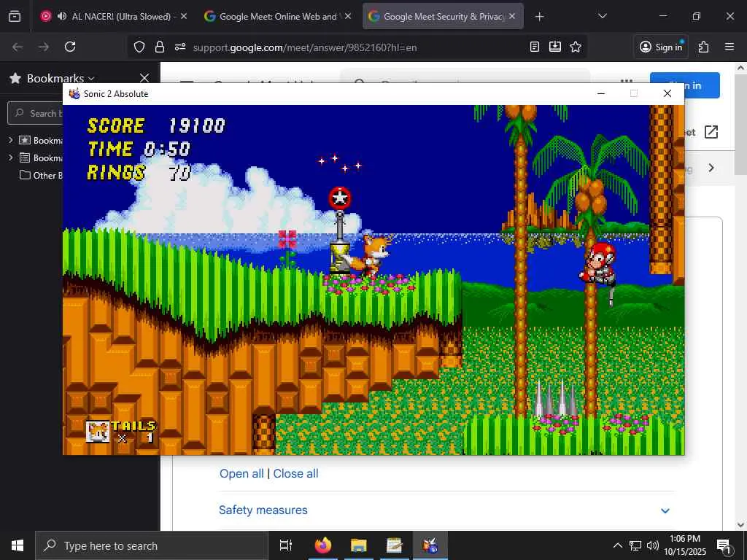Switch to AL NACER! (Ultra Slowed) tab

(x=115, y=17)
